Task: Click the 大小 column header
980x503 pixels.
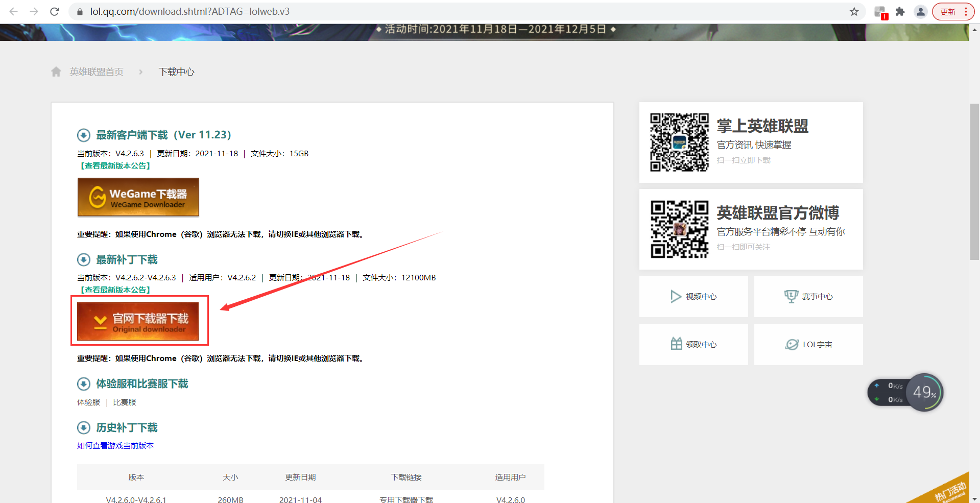Action: [230, 477]
